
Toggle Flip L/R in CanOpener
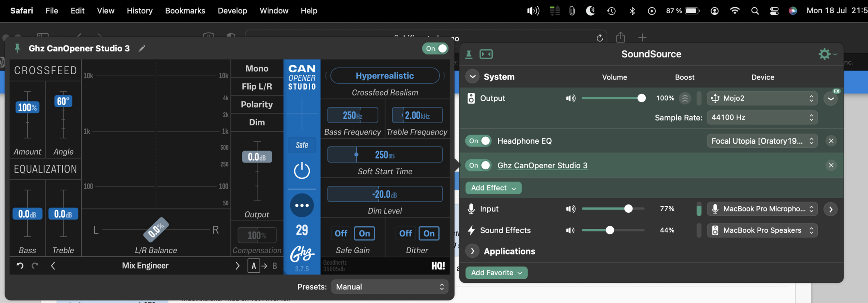point(257,86)
